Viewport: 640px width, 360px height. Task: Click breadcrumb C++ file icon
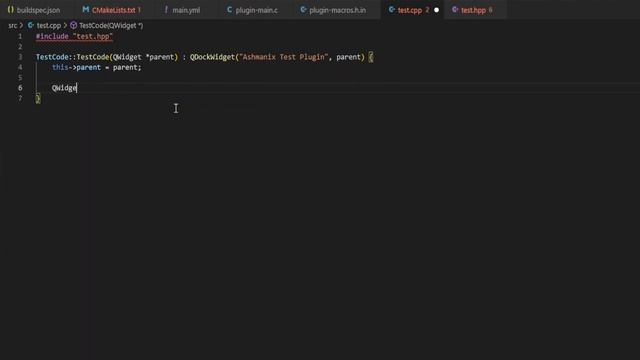pyautogui.click(x=31, y=25)
